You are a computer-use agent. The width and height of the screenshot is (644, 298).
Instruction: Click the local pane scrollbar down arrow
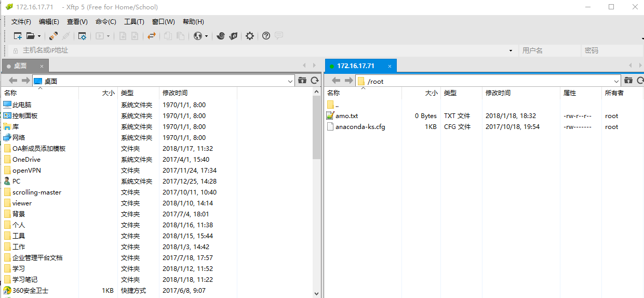click(316, 293)
